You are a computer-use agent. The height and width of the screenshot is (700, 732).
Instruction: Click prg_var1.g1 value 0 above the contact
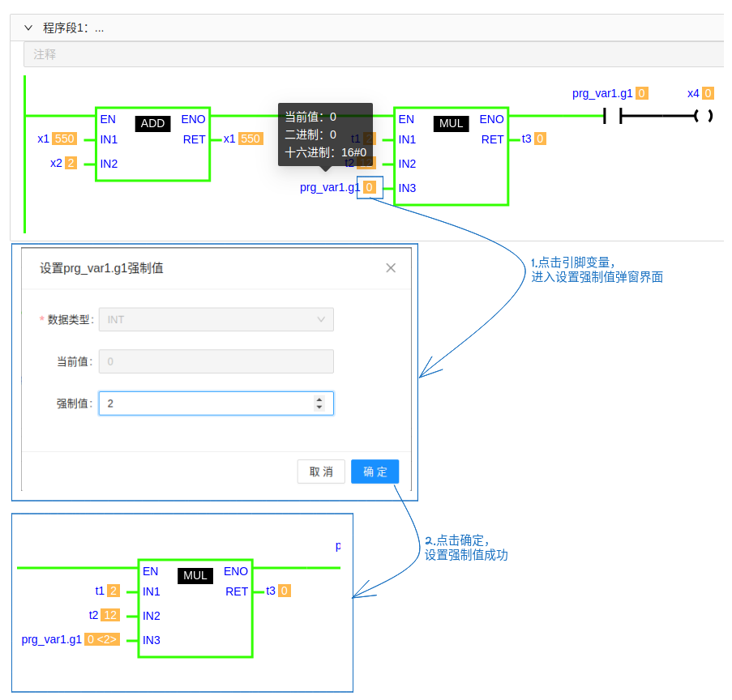(x=642, y=93)
